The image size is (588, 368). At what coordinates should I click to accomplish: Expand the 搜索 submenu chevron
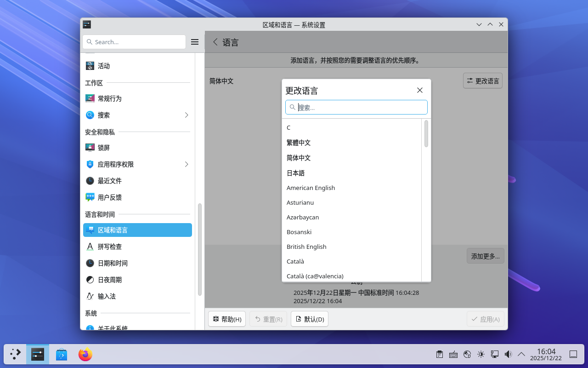pyautogui.click(x=187, y=115)
